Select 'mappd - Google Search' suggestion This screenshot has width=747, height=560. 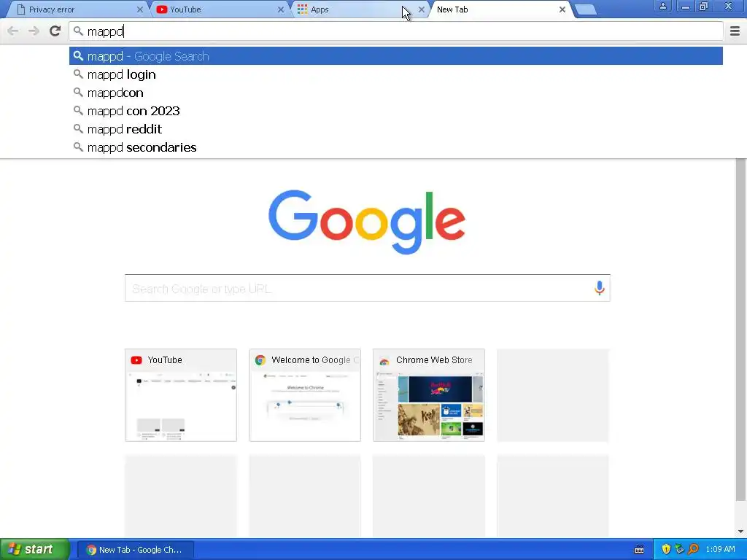[396, 56]
